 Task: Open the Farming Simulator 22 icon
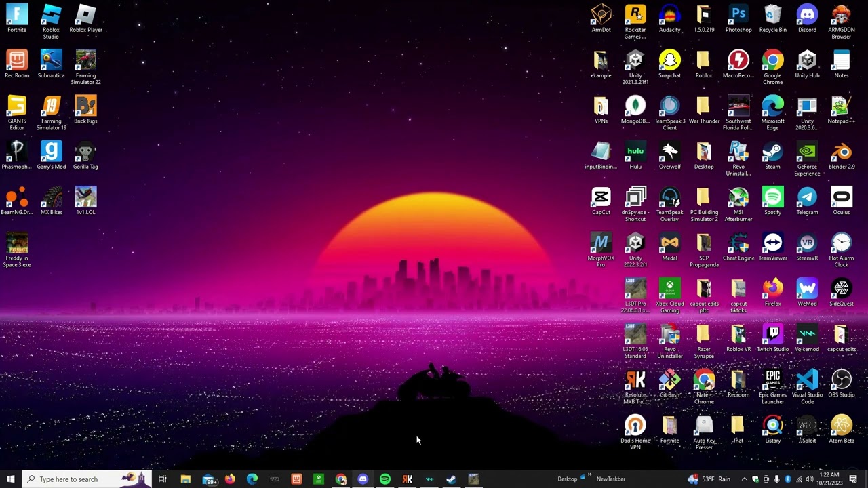coord(85,68)
